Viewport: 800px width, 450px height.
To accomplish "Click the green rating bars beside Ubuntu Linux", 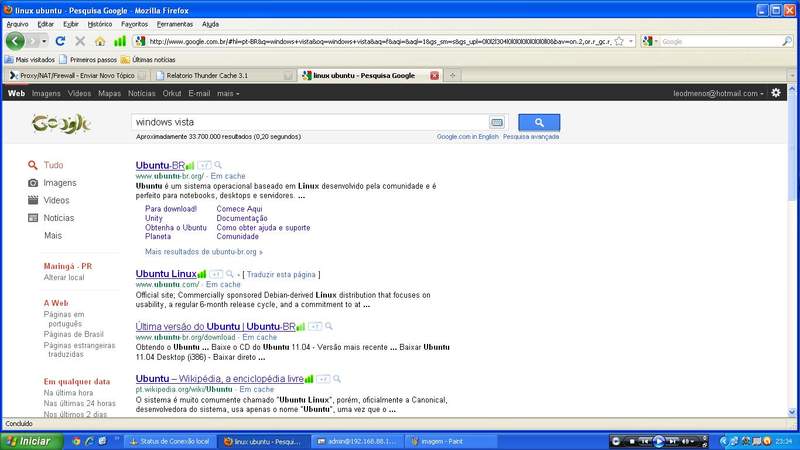I will point(202,274).
